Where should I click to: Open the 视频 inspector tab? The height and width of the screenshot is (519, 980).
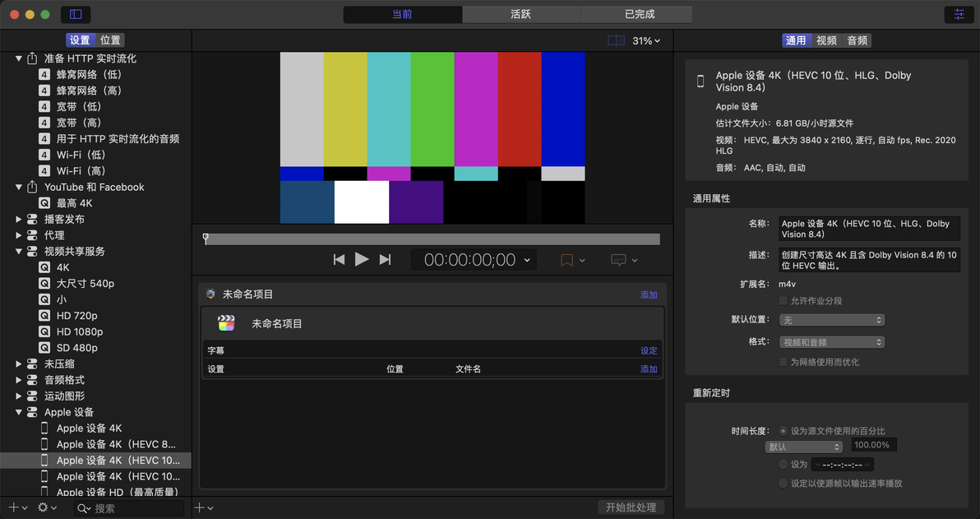coord(826,40)
